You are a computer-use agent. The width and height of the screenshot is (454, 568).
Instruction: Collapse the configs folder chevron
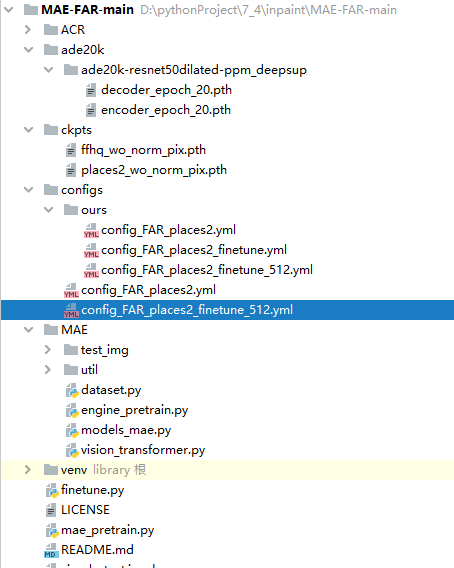coord(28,190)
